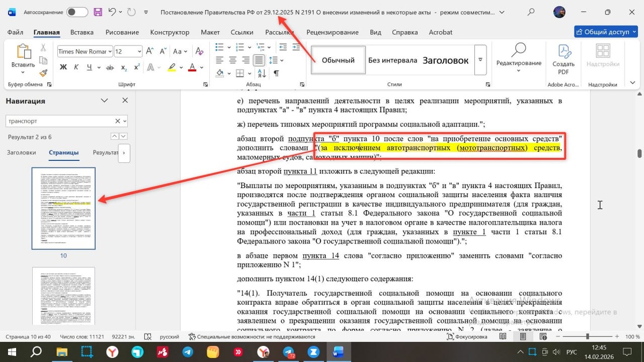Open the underline style dropdown arrow
The image size is (644, 362).
(x=98, y=68)
